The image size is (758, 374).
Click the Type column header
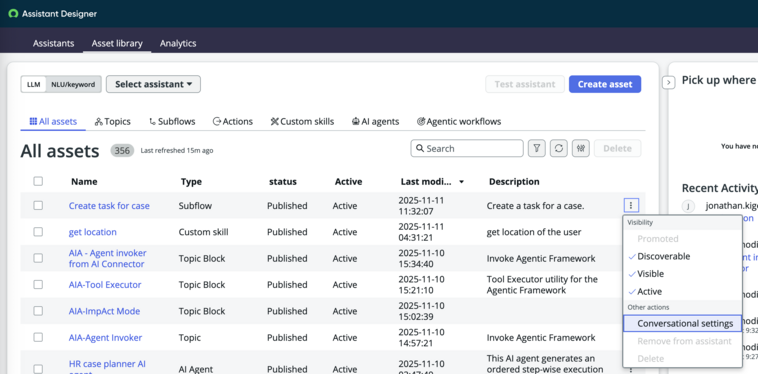pyautogui.click(x=191, y=182)
